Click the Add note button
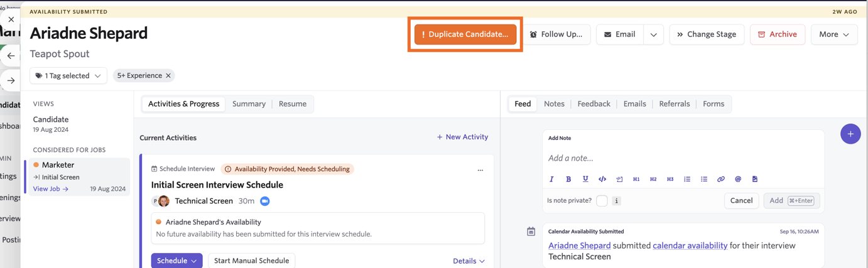This screenshot has height=268, width=868. (791, 201)
